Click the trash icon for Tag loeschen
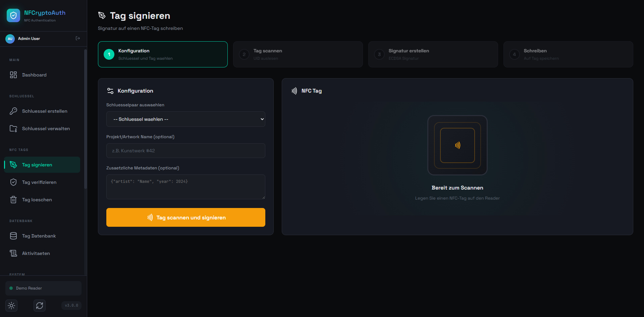Screen dimensions: 644x317 (13, 200)
